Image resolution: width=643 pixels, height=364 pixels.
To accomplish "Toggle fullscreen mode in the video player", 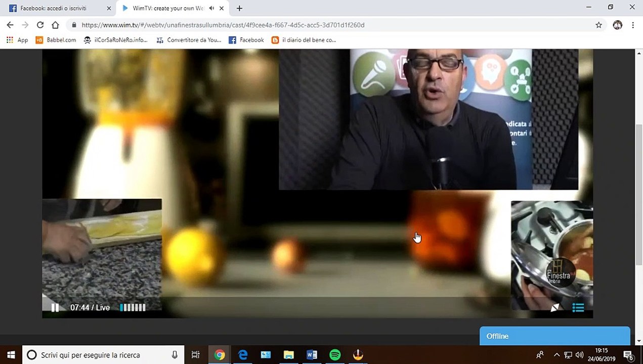I will pyautogui.click(x=555, y=307).
